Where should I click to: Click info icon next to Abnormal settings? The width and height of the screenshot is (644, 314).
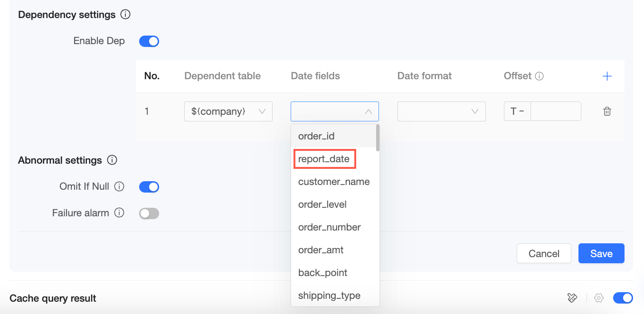pyautogui.click(x=112, y=160)
